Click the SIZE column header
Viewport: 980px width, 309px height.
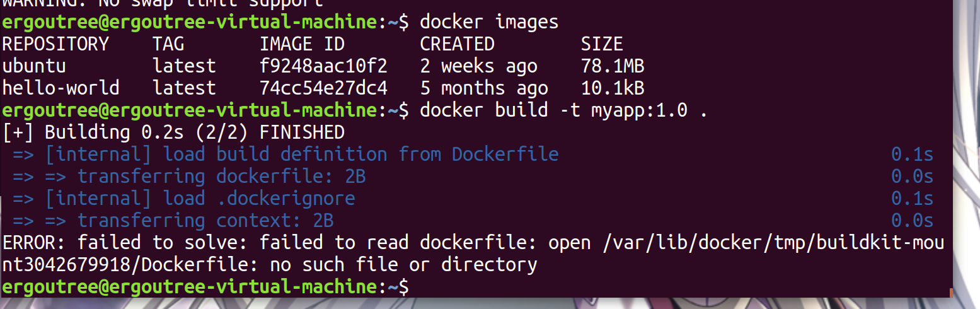601,44
